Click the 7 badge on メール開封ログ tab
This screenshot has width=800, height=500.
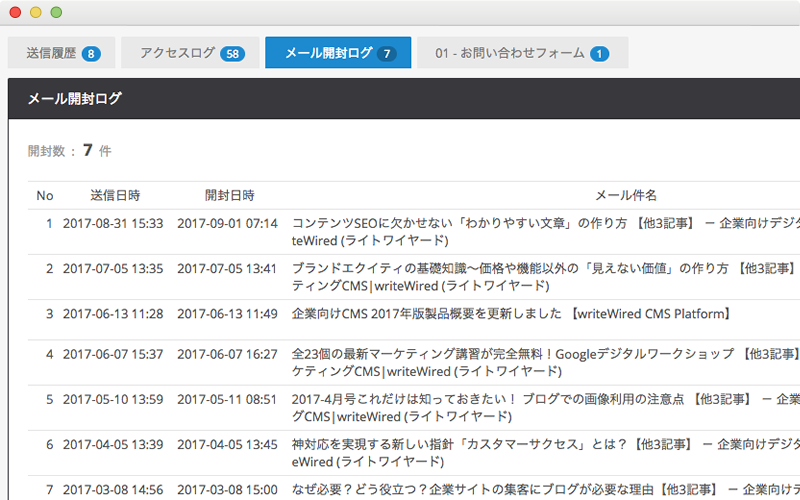[387, 54]
